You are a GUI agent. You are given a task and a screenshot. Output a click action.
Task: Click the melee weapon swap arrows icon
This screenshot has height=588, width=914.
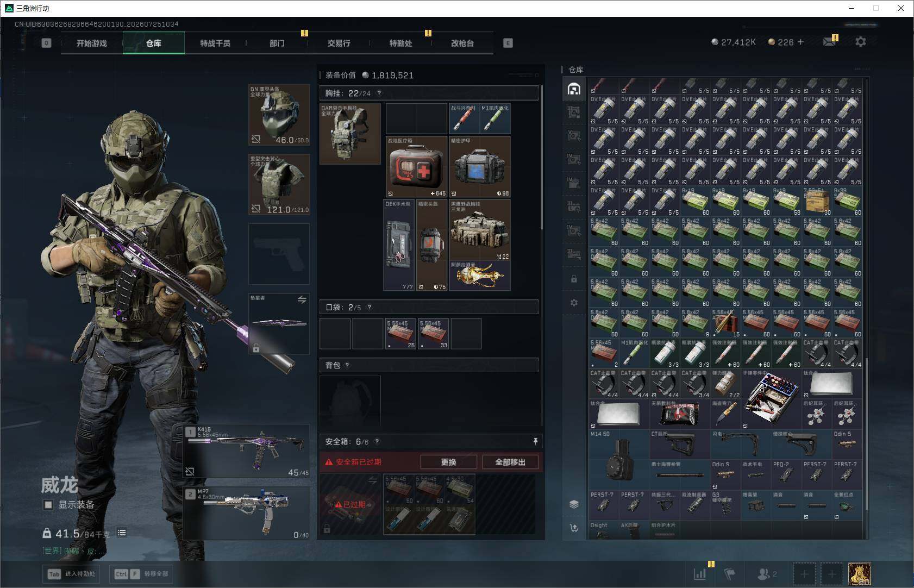tap(302, 299)
